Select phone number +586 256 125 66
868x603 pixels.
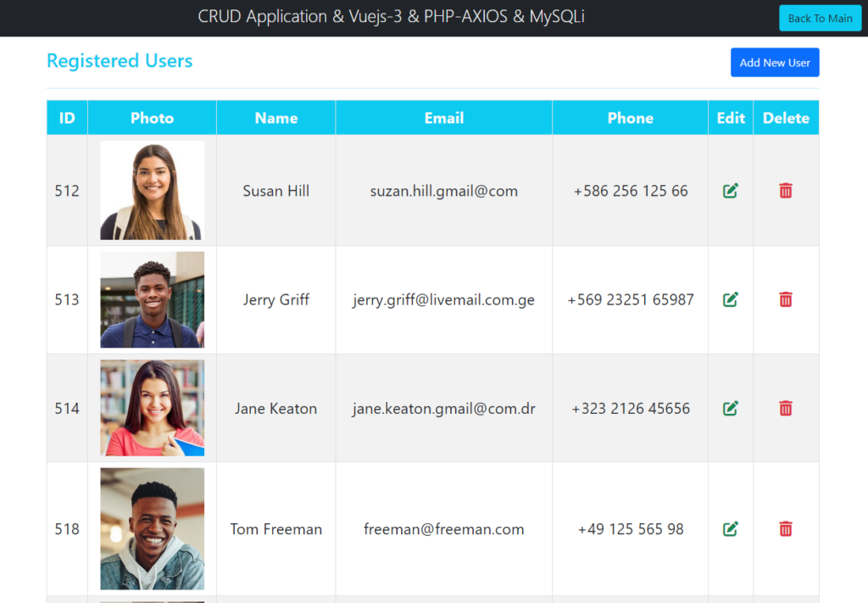(x=630, y=191)
